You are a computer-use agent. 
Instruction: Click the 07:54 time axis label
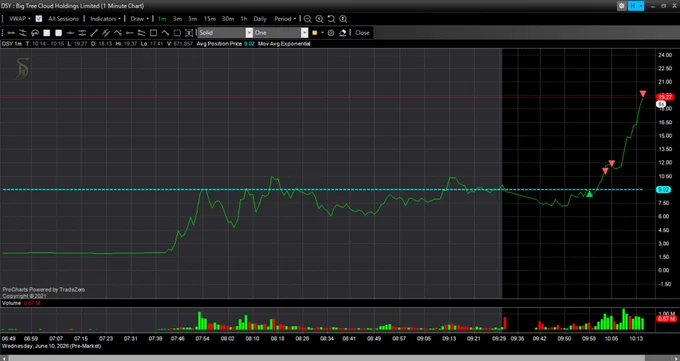pyautogui.click(x=203, y=338)
